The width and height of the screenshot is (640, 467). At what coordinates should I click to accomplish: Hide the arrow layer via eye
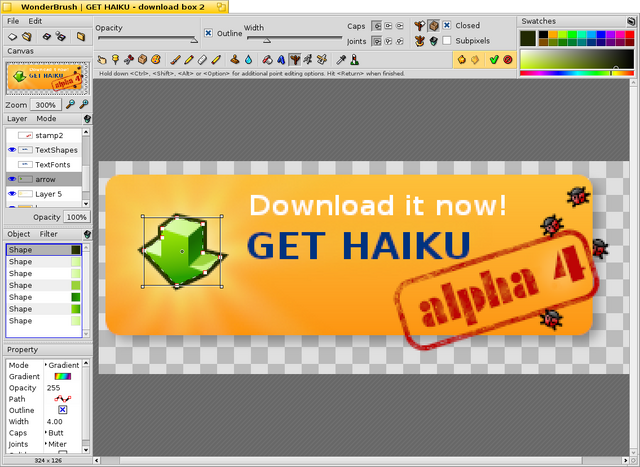[12, 179]
